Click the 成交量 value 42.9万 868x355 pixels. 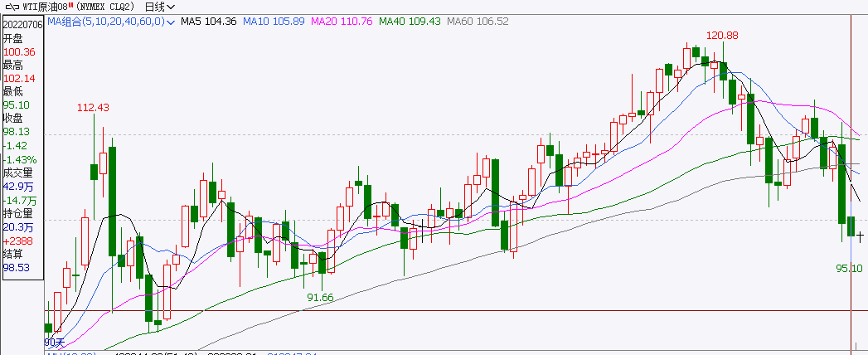coord(18,187)
